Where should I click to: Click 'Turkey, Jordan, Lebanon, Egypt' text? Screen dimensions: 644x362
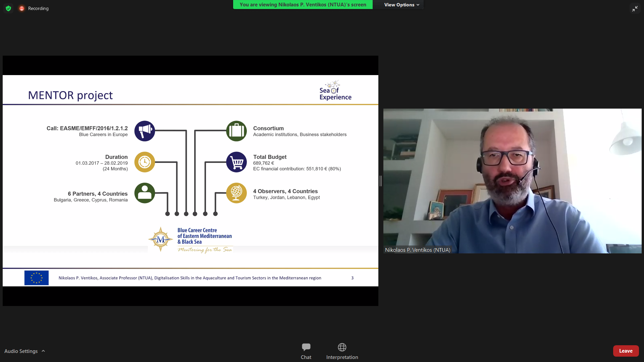286,197
